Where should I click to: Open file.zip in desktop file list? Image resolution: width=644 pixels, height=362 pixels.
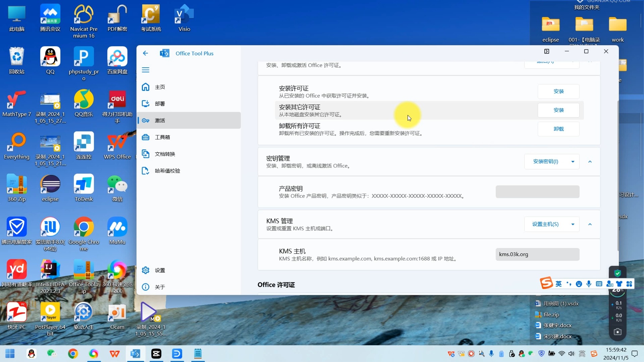pos(547,314)
